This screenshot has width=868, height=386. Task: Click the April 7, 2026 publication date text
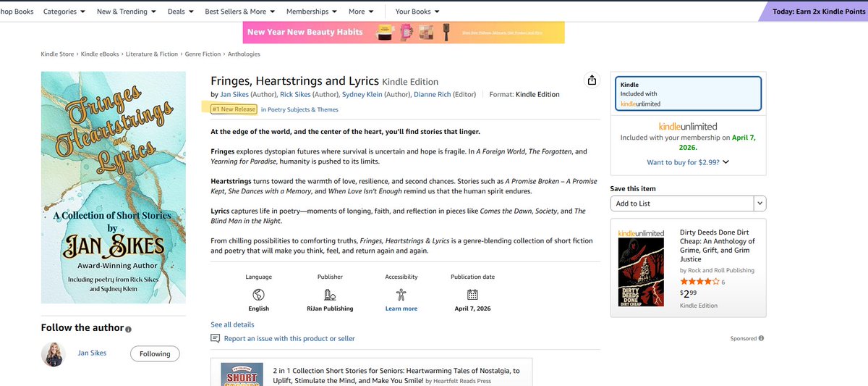[x=472, y=309]
